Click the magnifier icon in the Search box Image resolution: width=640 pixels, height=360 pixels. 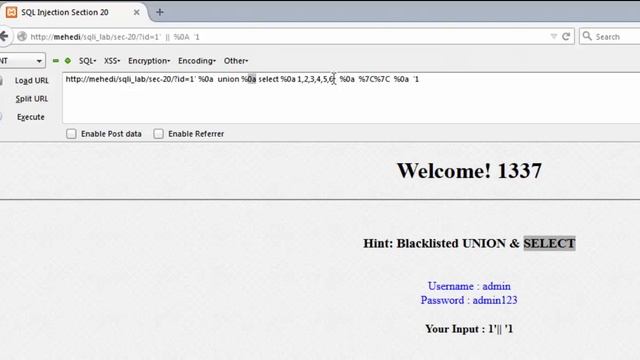pos(587,36)
